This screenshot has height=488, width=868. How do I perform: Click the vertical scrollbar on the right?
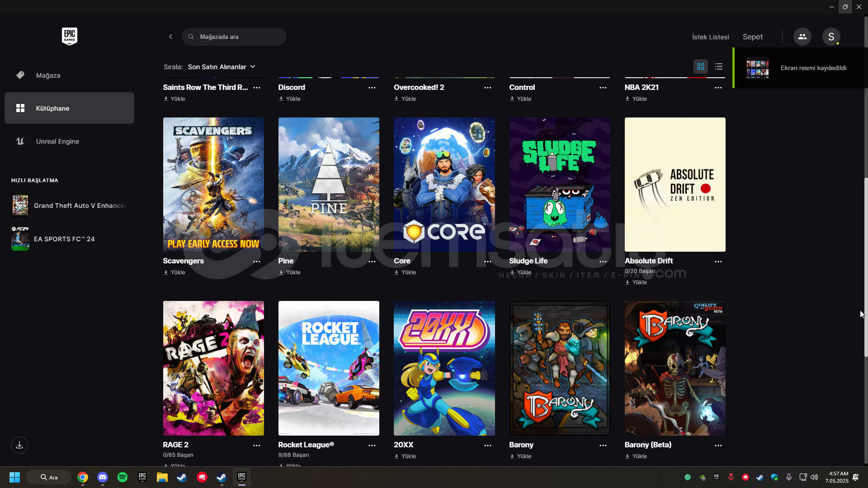(x=866, y=267)
